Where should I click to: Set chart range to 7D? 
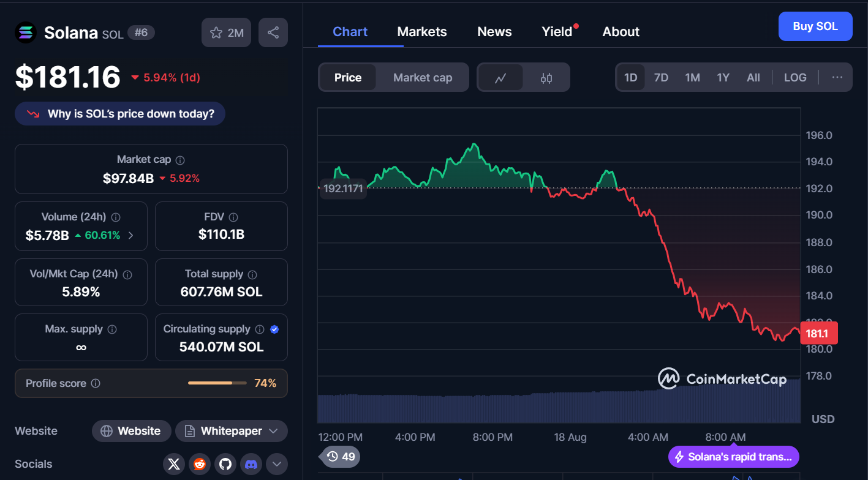click(x=661, y=78)
